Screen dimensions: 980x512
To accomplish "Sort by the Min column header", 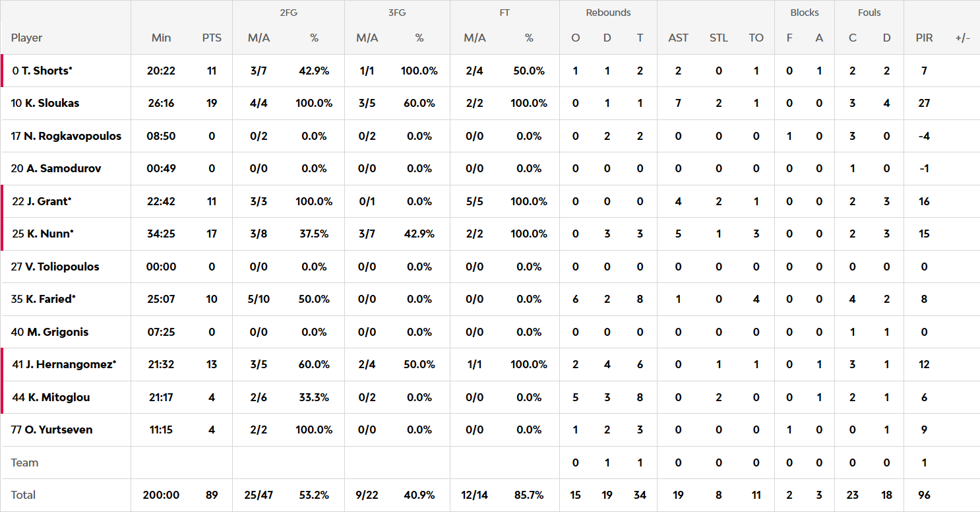I will click(x=161, y=38).
